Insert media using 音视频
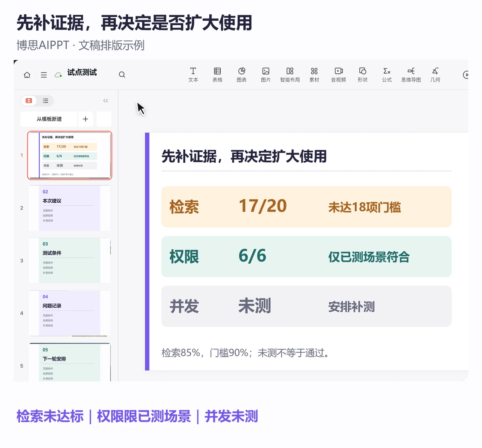Image resolution: width=482 pixels, height=448 pixels. tap(339, 75)
